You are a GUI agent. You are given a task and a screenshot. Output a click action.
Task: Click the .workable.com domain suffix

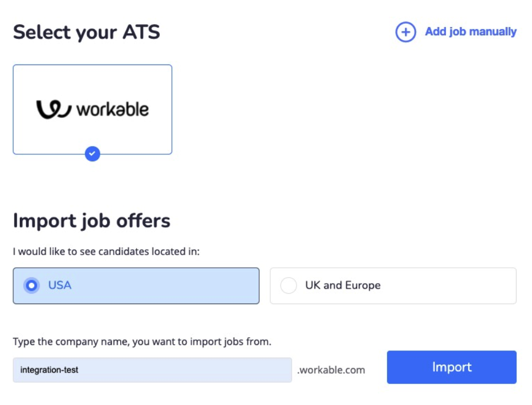pyautogui.click(x=331, y=370)
